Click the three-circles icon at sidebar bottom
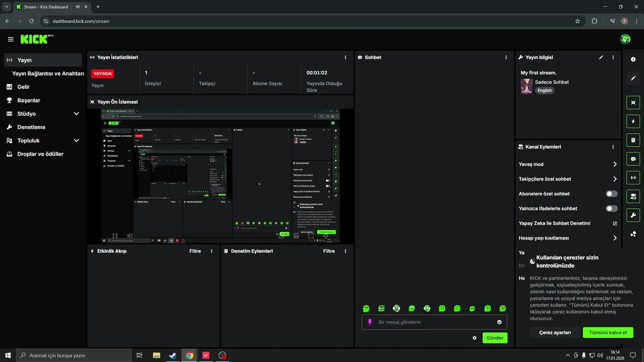 click(x=633, y=234)
